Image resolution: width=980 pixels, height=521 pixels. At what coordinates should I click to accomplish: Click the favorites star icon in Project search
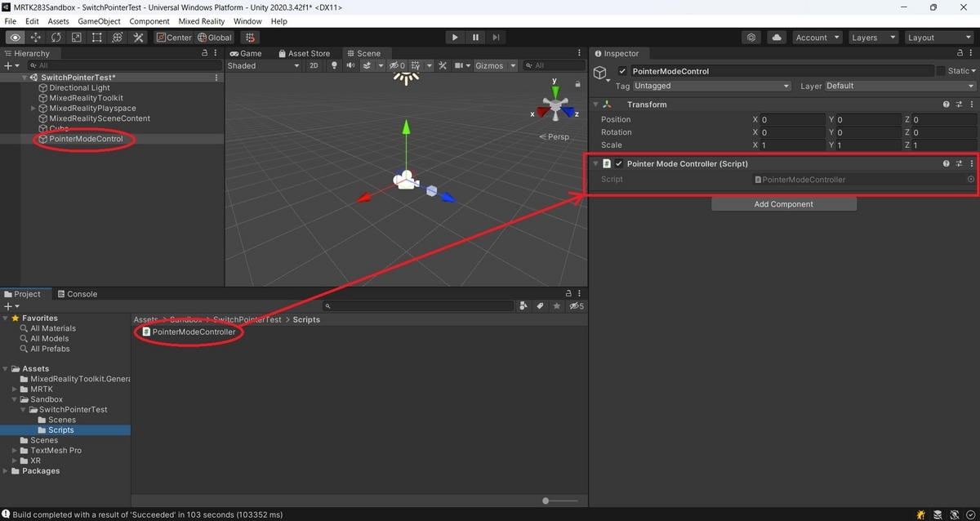[x=557, y=306]
